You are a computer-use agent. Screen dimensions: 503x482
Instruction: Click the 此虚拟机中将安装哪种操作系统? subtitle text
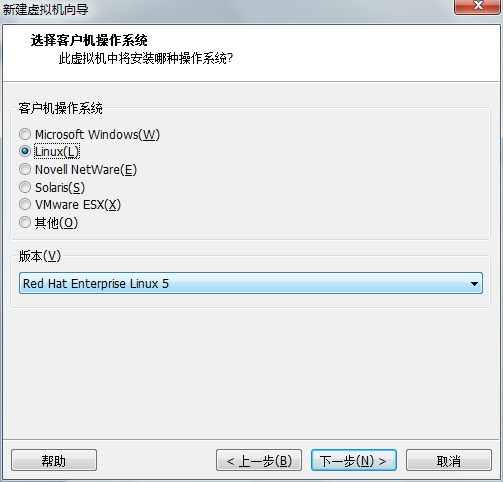pyautogui.click(x=146, y=58)
